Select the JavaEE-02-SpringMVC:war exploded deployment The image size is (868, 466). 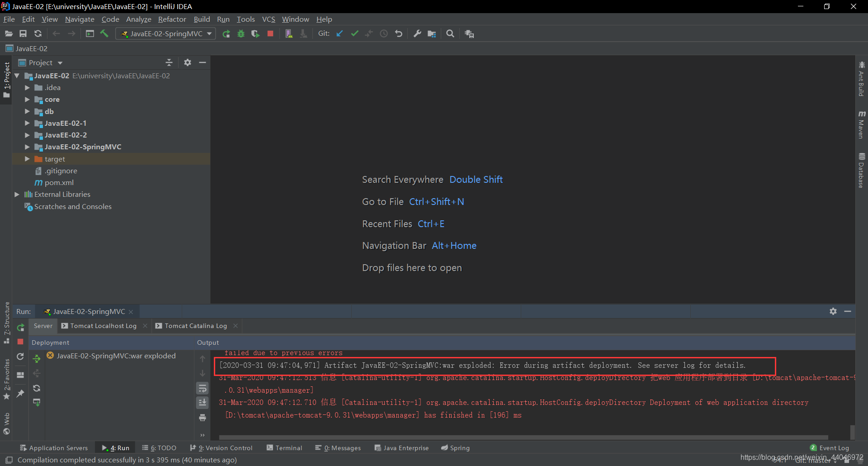(x=116, y=356)
